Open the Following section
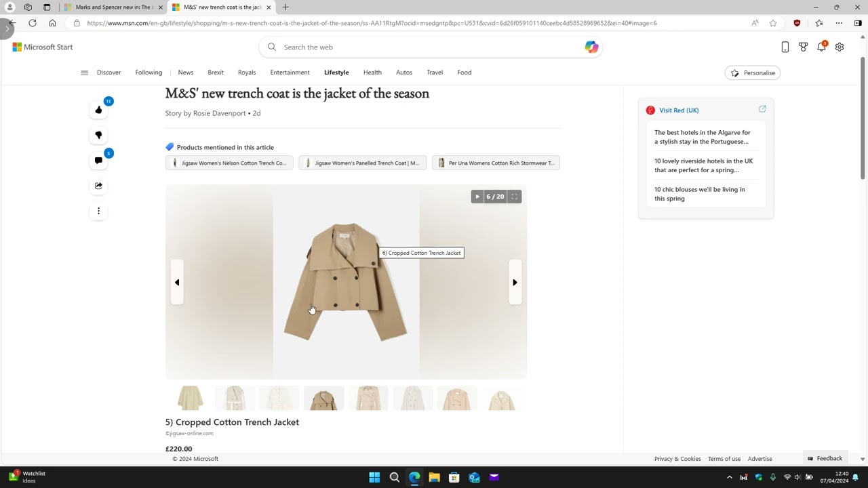Screen dimensions: 868x488 [x=149, y=73]
